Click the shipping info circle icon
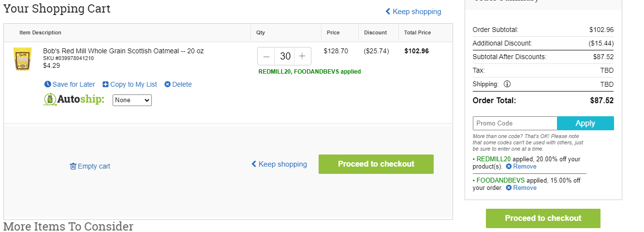 (x=507, y=84)
